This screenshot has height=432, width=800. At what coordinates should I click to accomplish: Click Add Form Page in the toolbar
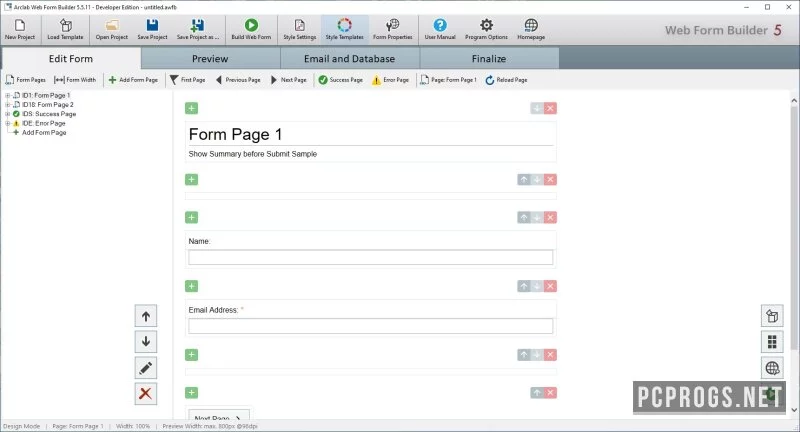pos(133,80)
